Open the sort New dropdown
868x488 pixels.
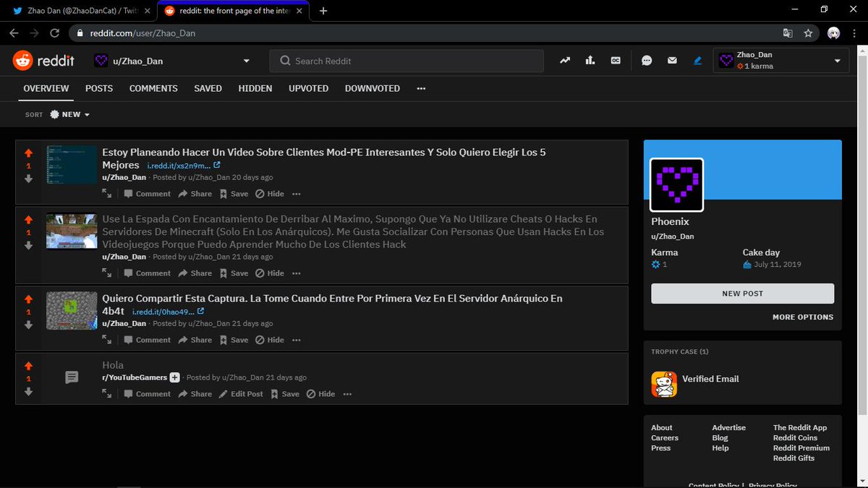tap(69, 114)
